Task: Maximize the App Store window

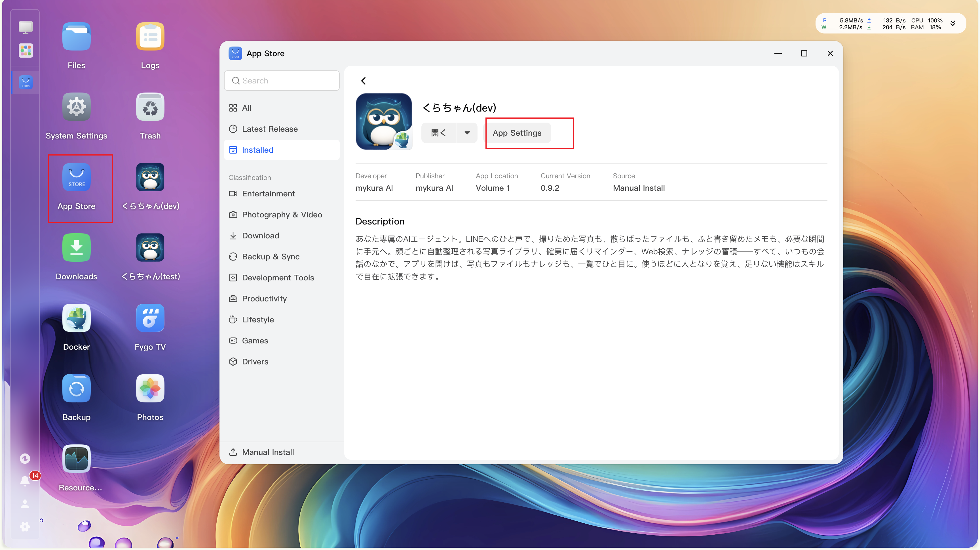Action: [804, 53]
